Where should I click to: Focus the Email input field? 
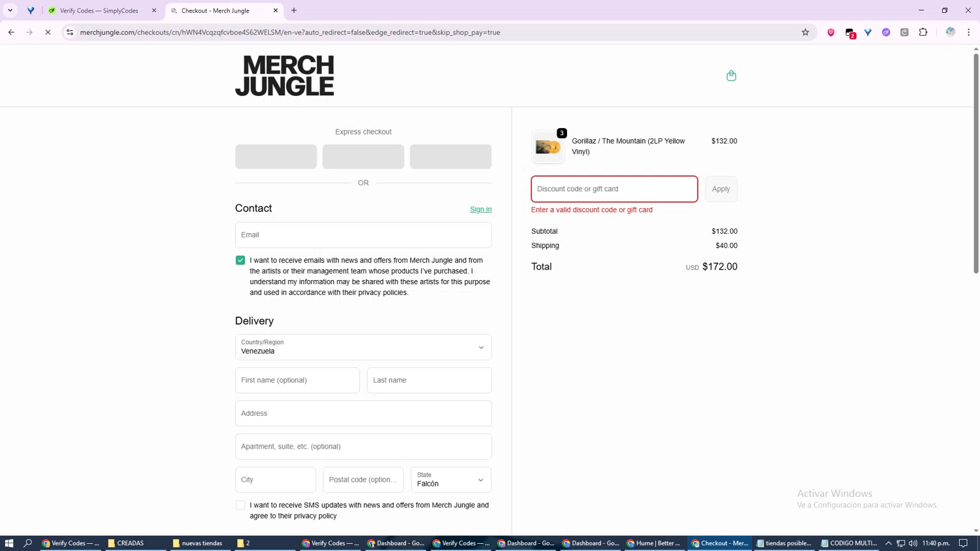coord(363,235)
